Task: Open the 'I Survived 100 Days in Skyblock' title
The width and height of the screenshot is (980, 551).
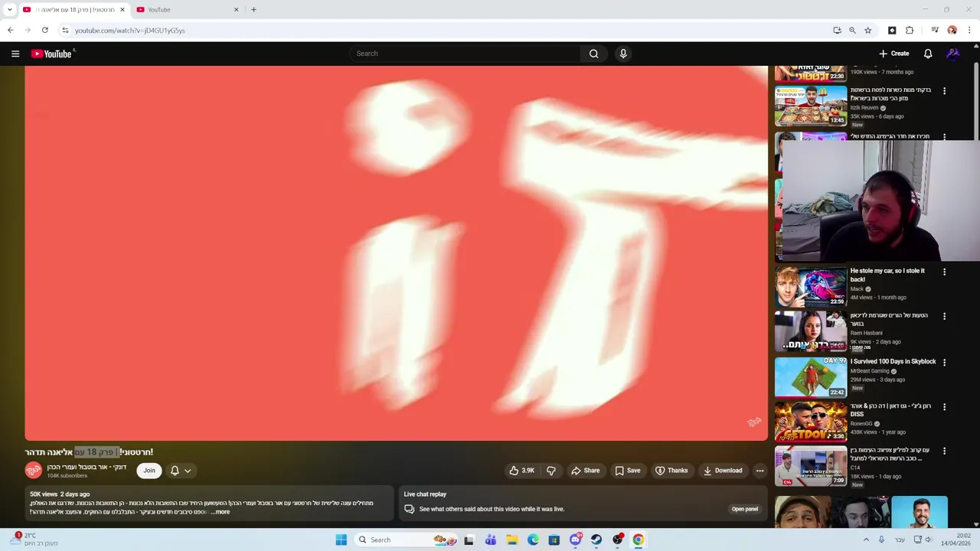Action: pos(893,361)
